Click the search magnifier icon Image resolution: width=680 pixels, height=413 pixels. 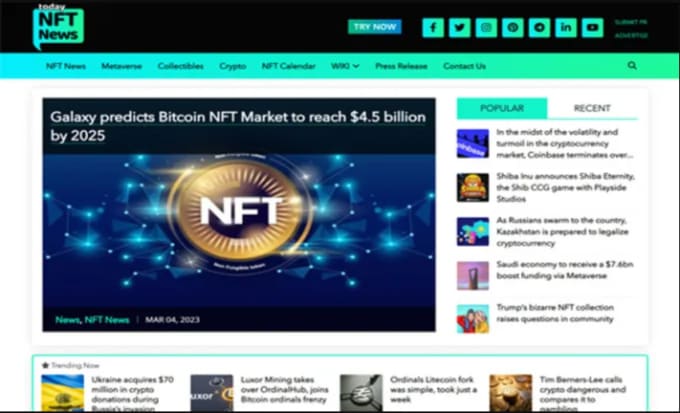coord(632,66)
